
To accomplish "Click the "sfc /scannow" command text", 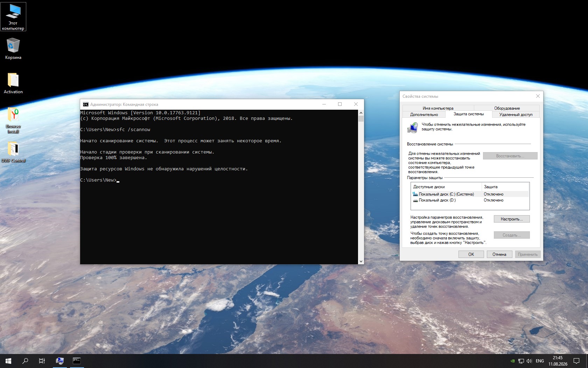I will click(x=133, y=130).
